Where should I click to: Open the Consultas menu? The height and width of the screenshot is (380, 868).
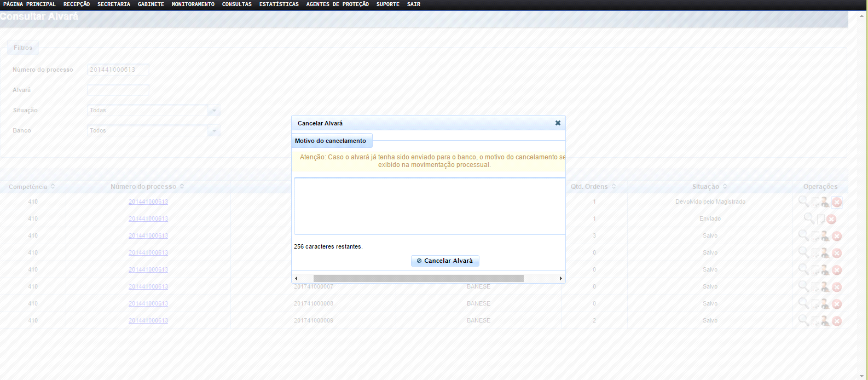(236, 4)
